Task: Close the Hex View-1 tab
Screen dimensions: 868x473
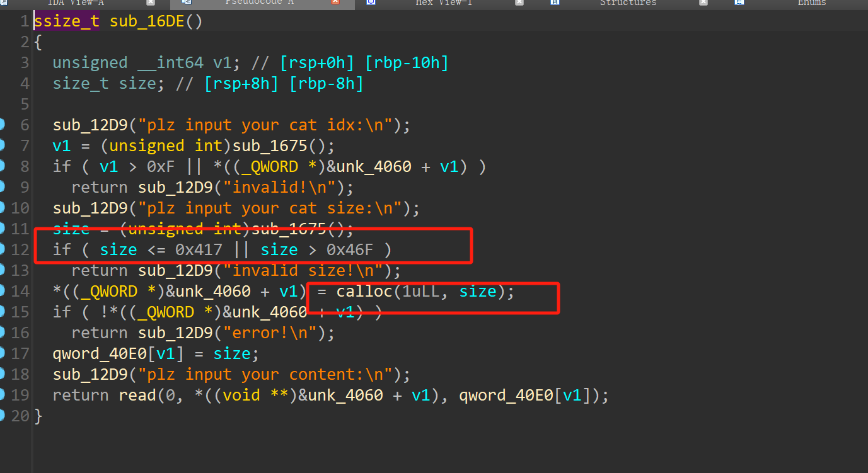Action: [x=519, y=3]
